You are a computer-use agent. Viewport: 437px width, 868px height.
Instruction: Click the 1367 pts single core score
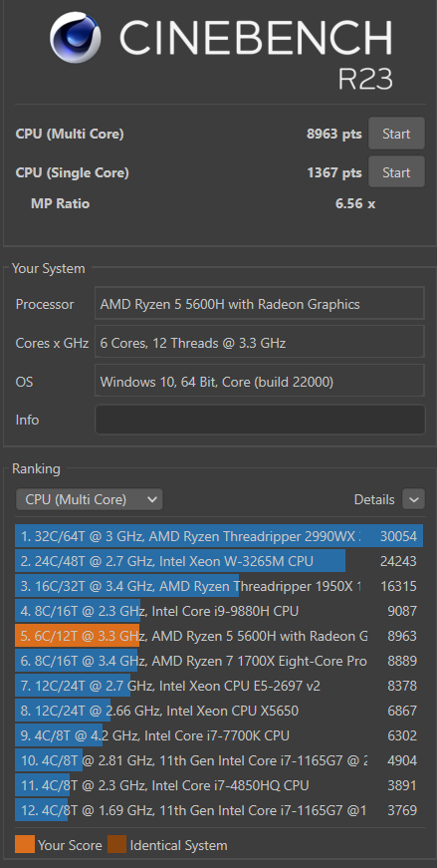point(334,172)
